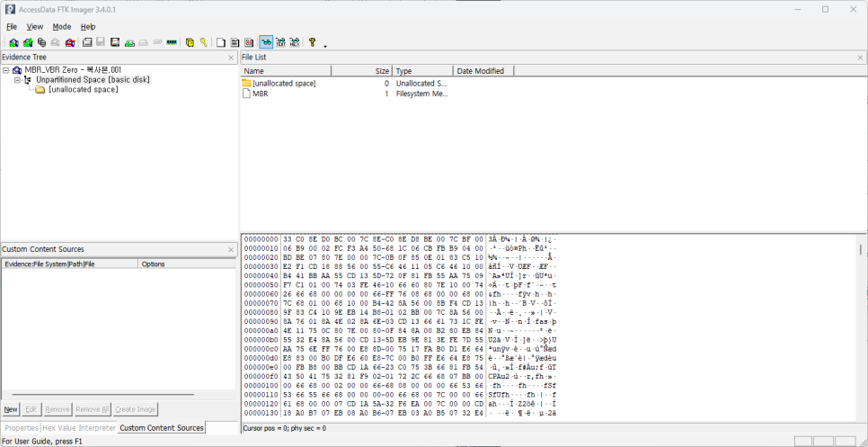
Task: Click the grayed-out Edit button
Action: (31, 409)
